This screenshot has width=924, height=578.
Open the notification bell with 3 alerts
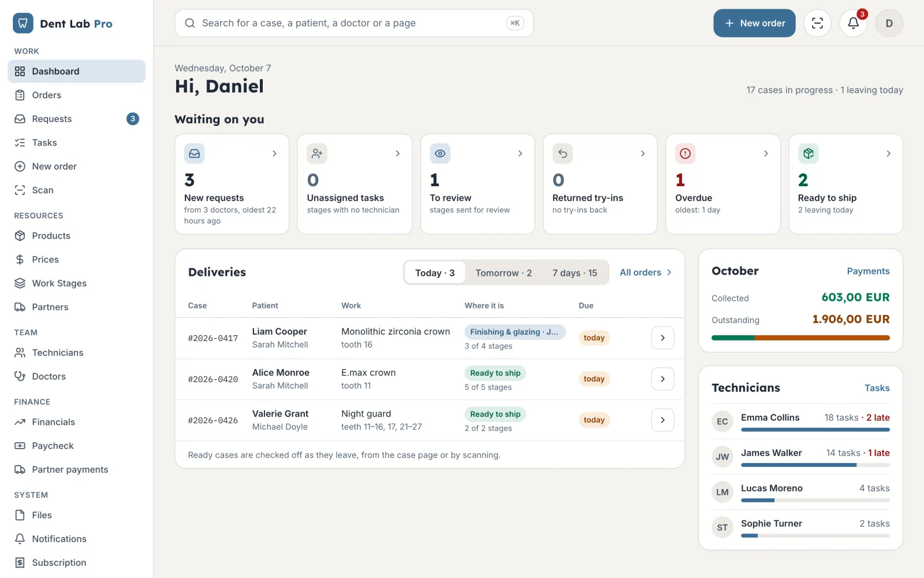(x=853, y=23)
